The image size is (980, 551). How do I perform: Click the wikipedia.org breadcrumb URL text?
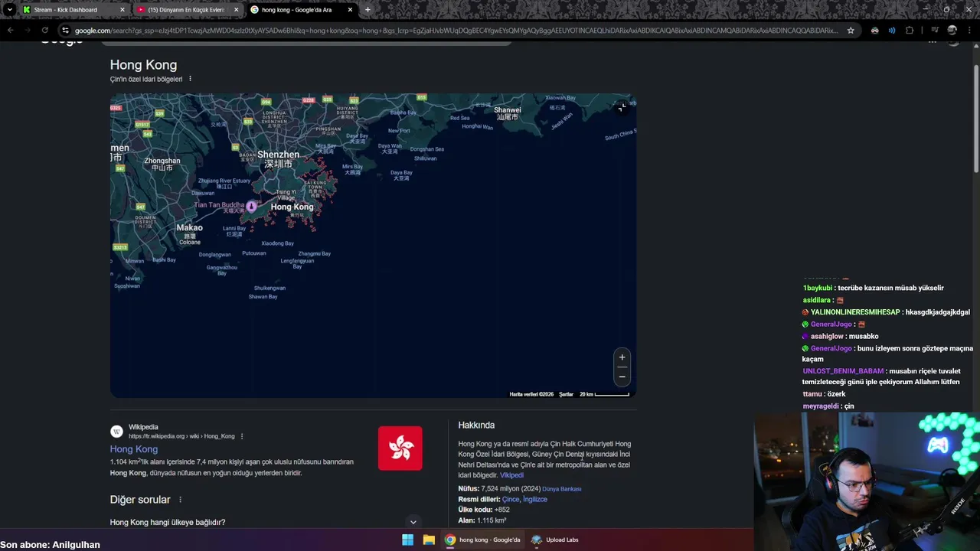pyautogui.click(x=181, y=436)
